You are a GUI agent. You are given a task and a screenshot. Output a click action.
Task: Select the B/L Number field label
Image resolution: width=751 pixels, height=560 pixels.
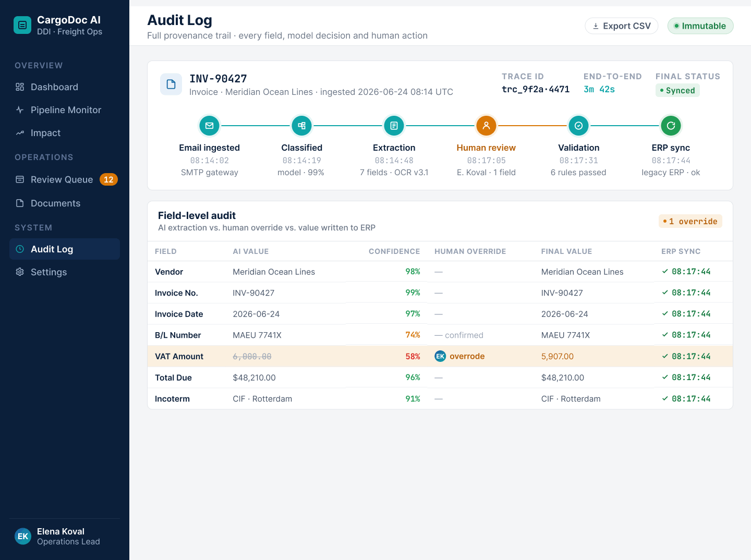pos(178,335)
